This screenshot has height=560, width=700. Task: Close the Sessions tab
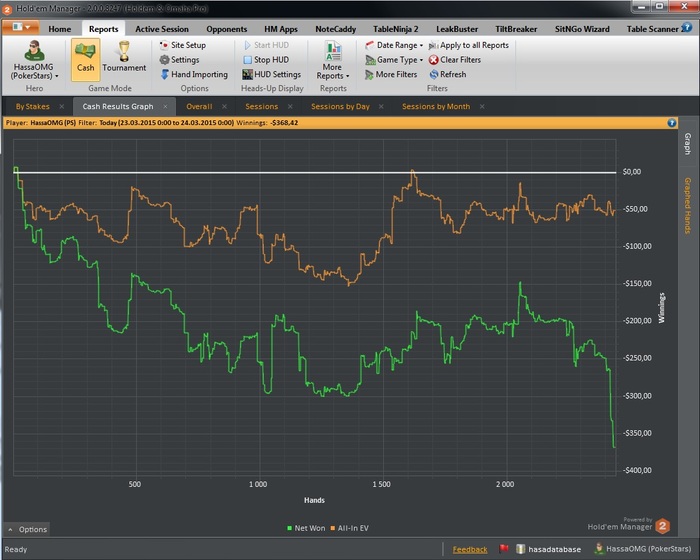pos(290,107)
